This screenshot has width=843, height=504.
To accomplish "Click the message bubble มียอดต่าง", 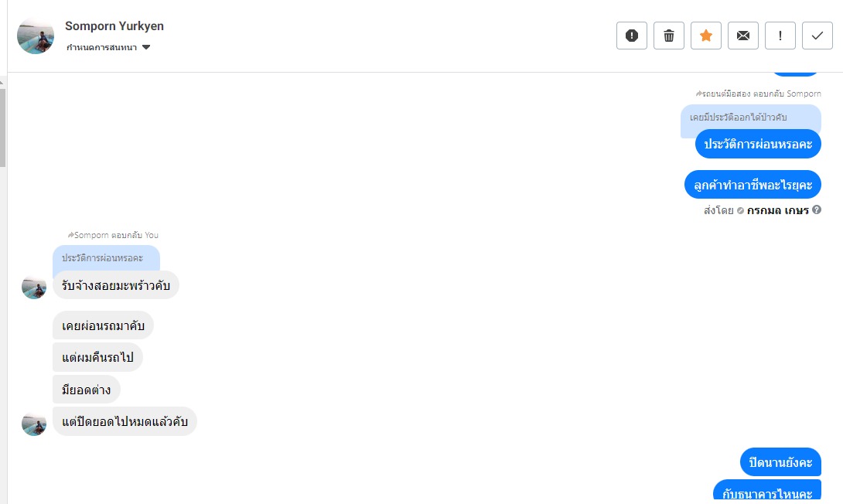I will point(86,390).
